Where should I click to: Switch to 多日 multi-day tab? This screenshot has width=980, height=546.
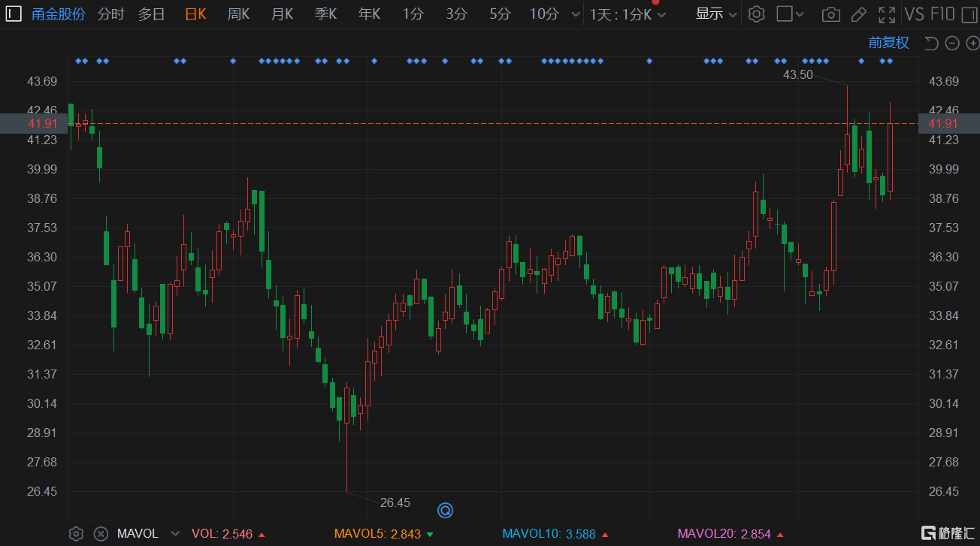[x=151, y=14]
